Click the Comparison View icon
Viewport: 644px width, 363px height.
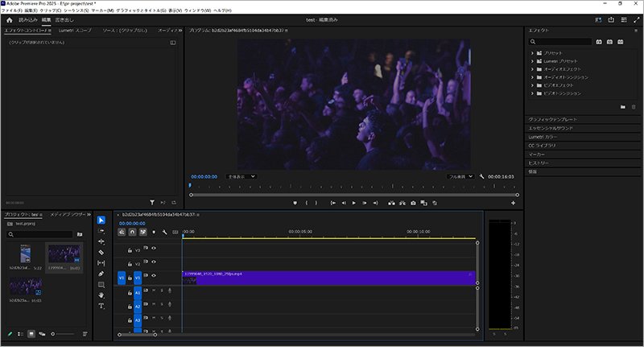424,203
